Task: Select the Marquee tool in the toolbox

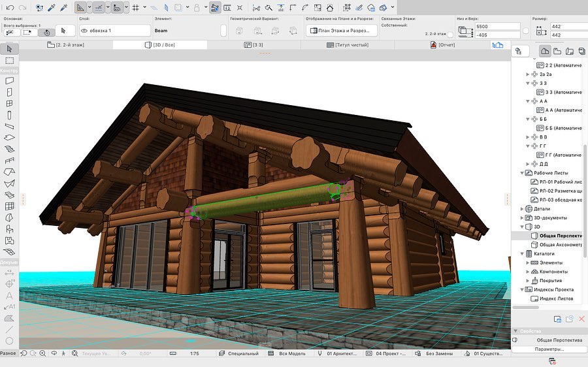Action: point(9,60)
